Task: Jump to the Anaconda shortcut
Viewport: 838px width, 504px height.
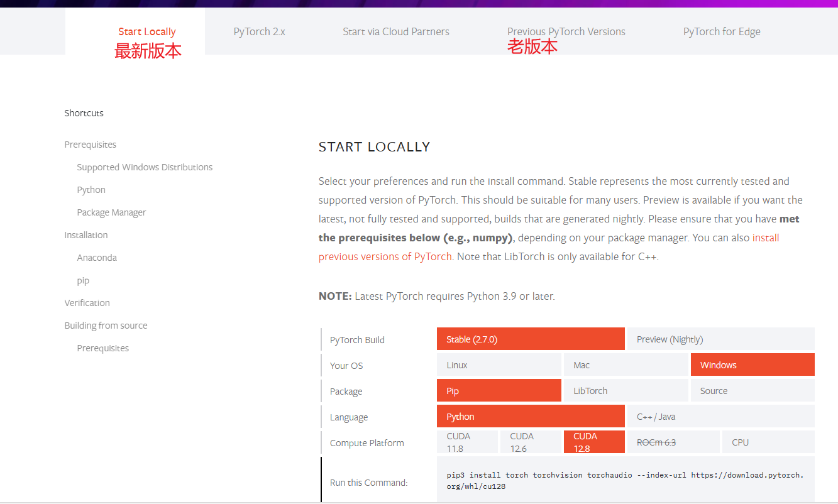Action: (97, 258)
